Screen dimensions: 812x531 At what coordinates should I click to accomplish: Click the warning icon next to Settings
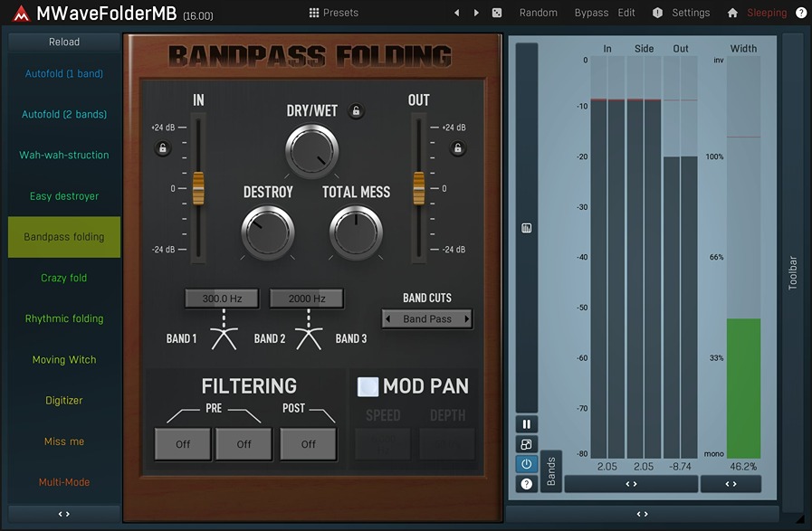657,12
